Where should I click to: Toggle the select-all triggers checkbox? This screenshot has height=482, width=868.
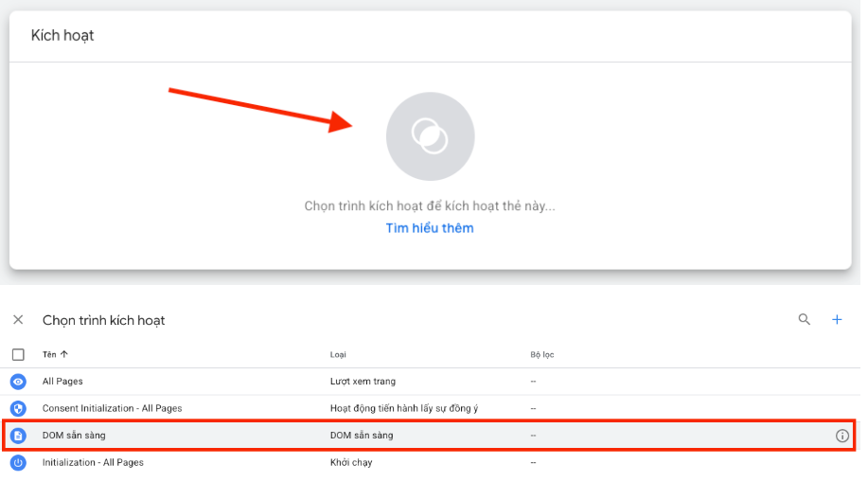[18, 355]
